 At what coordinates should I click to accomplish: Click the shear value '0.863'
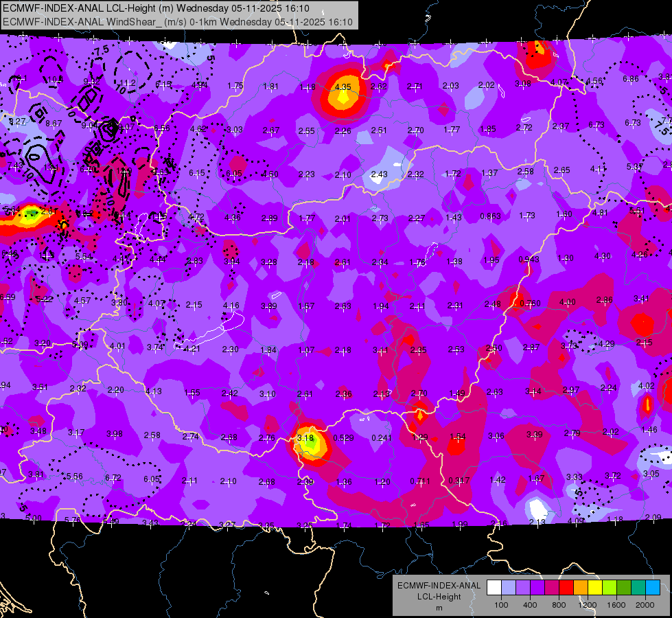point(490,216)
